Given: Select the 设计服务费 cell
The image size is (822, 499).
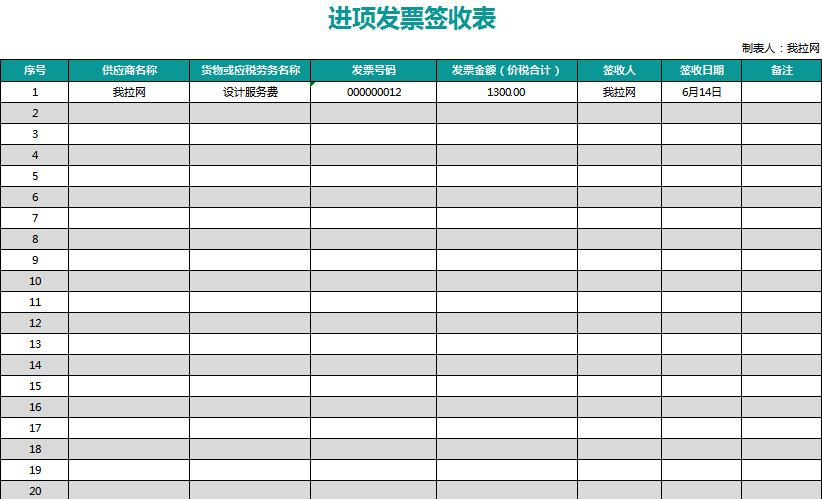Looking at the screenshot, I should [x=250, y=92].
